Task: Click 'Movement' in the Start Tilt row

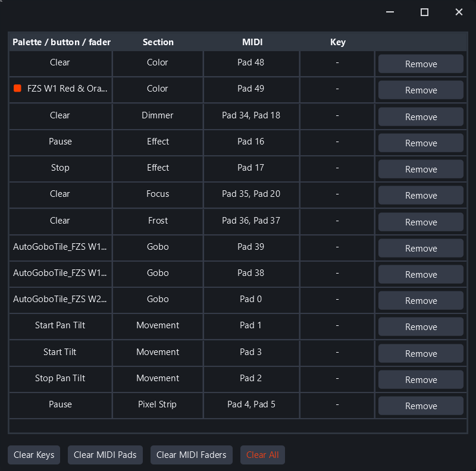Action: tap(158, 351)
